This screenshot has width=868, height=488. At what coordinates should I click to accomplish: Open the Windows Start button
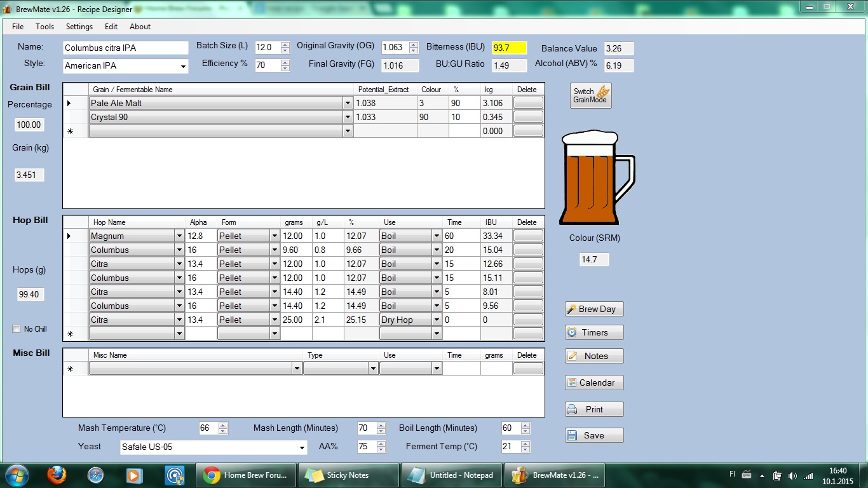[x=16, y=475]
